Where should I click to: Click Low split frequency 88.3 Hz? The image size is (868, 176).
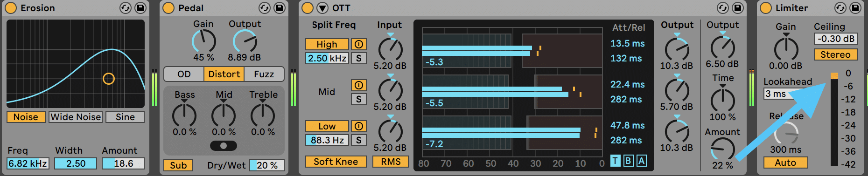coord(327,140)
